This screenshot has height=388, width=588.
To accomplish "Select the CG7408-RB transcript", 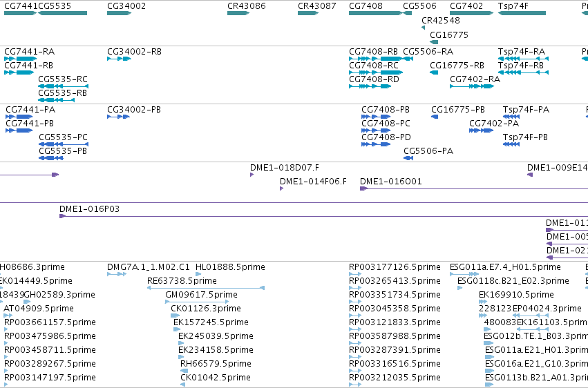I will (375, 59).
